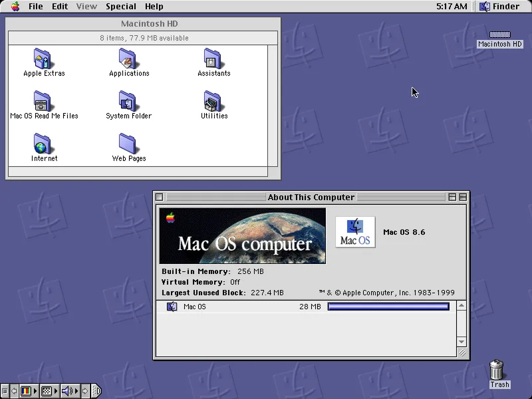
Task: Open the sound volume Control Strip menu
Action: tap(66, 391)
